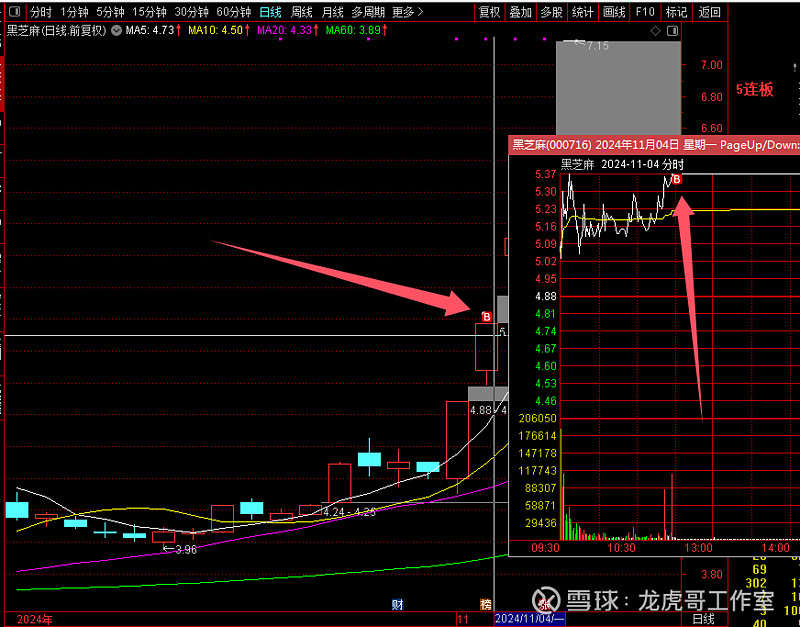Click the MA10: 4.50 indicator label

pos(219,31)
